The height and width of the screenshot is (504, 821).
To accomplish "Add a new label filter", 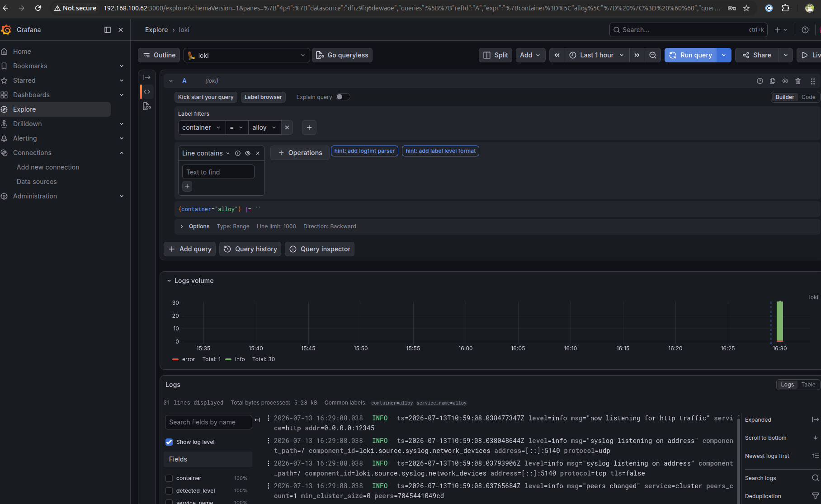I will (x=309, y=127).
